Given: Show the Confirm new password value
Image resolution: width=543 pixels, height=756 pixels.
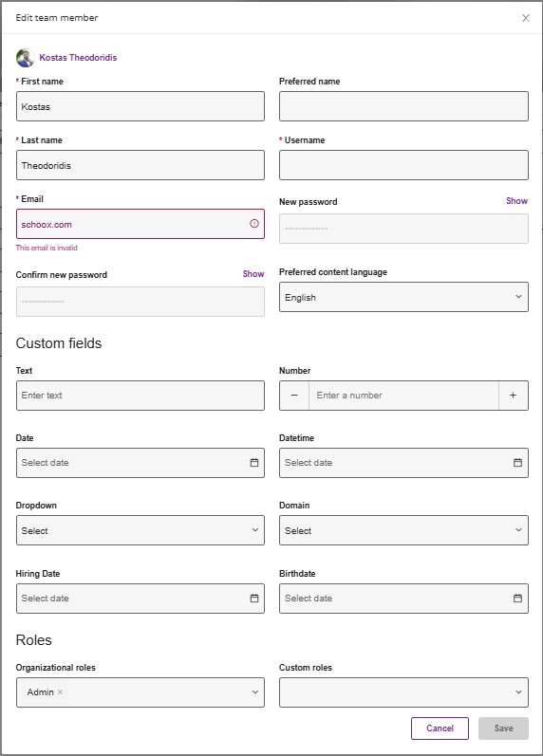Looking at the screenshot, I should point(253,274).
